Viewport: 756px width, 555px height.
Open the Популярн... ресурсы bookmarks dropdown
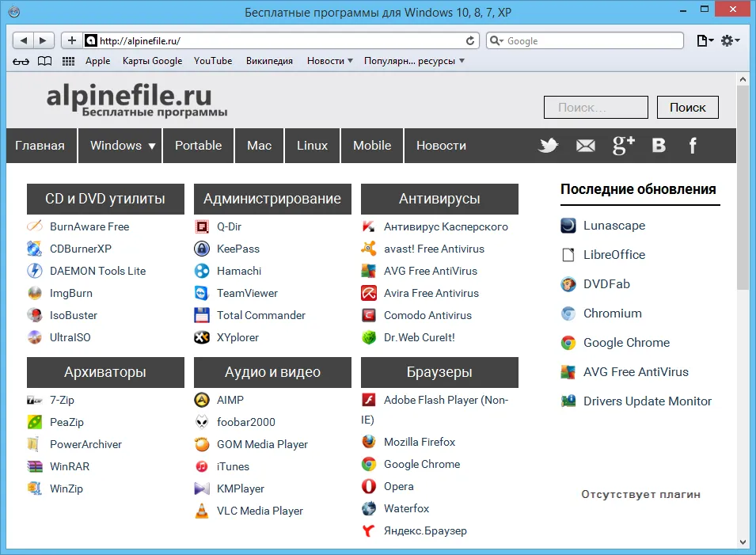(x=414, y=61)
